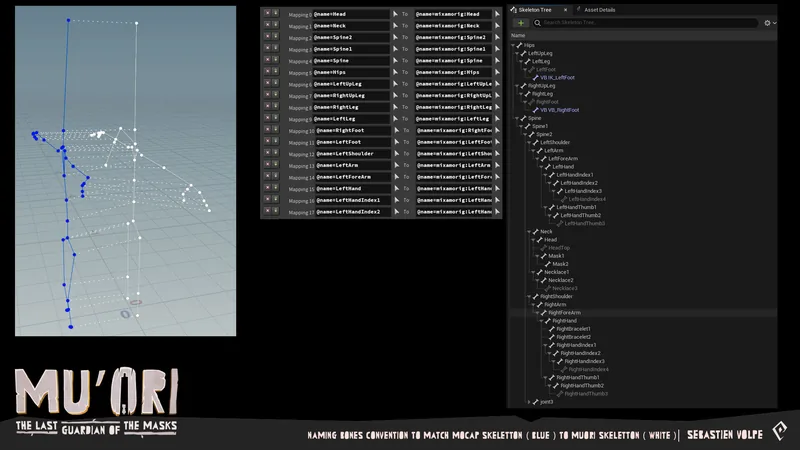Open the Skeleton Tree gear settings dropdown
The height and width of the screenshot is (450, 800).
tap(770, 23)
